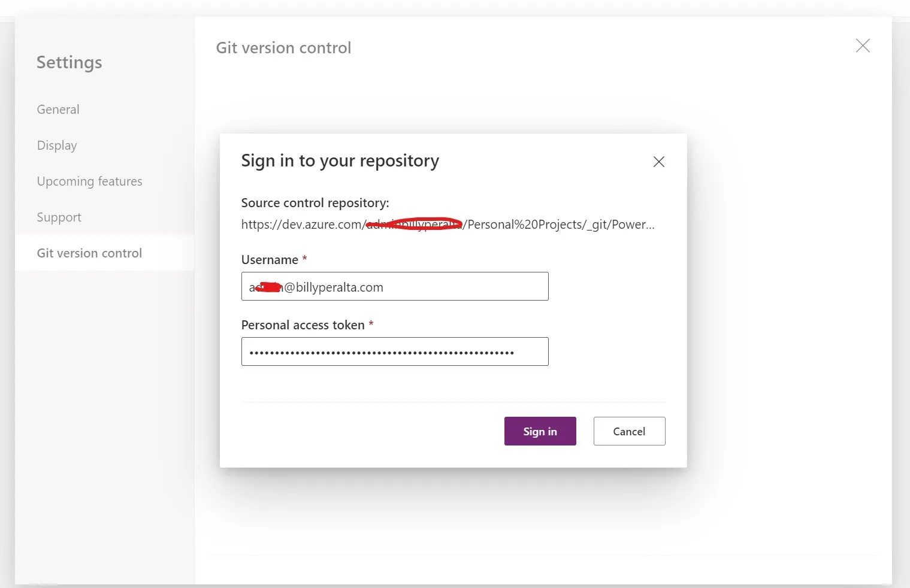This screenshot has width=910, height=588.
Task: Click the Git version control page title
Action: pyautogui.click(x=283, y=47)
